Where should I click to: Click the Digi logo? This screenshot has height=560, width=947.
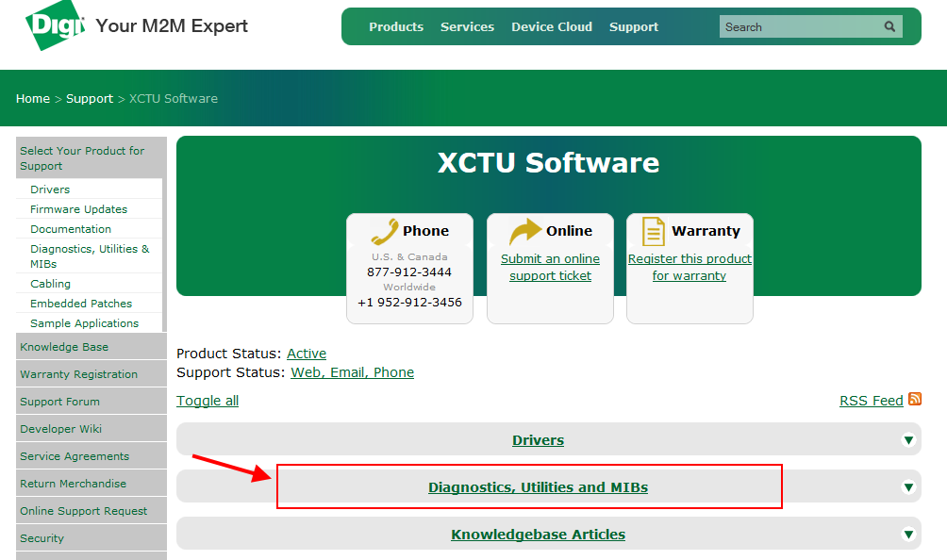point(55,25)
